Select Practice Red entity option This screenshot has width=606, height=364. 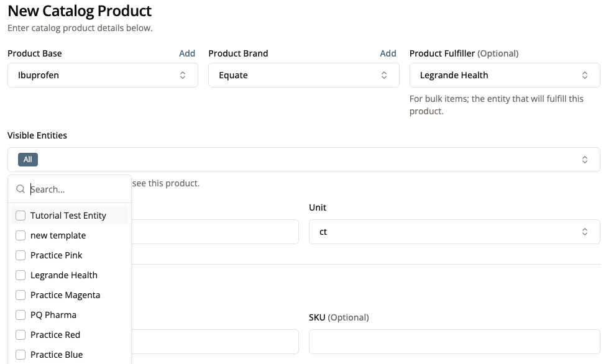click(x=55, y=335)
